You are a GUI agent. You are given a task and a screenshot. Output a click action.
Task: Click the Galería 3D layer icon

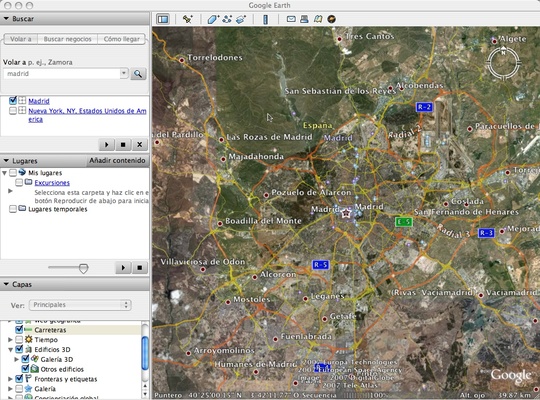(x=35, y=359)
